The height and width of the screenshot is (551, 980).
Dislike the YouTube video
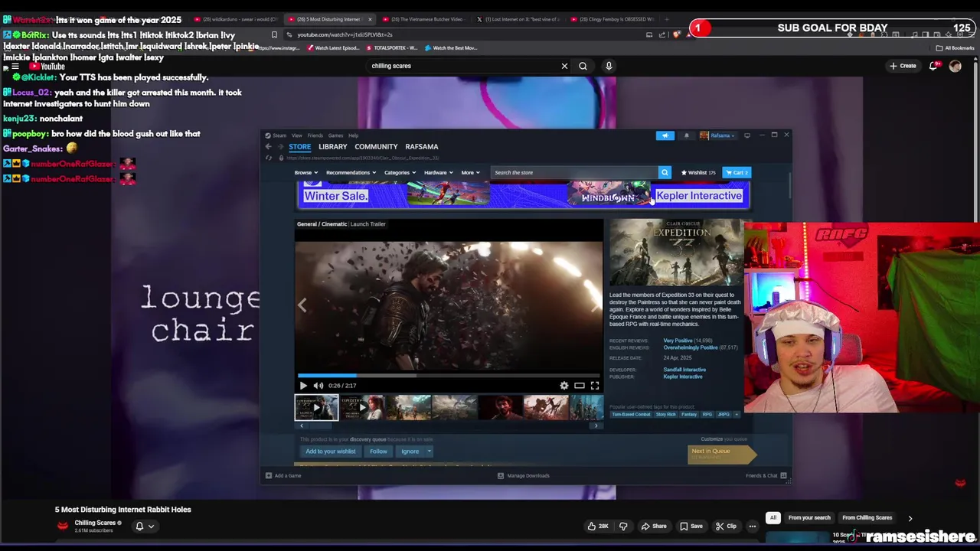point(623,527)
